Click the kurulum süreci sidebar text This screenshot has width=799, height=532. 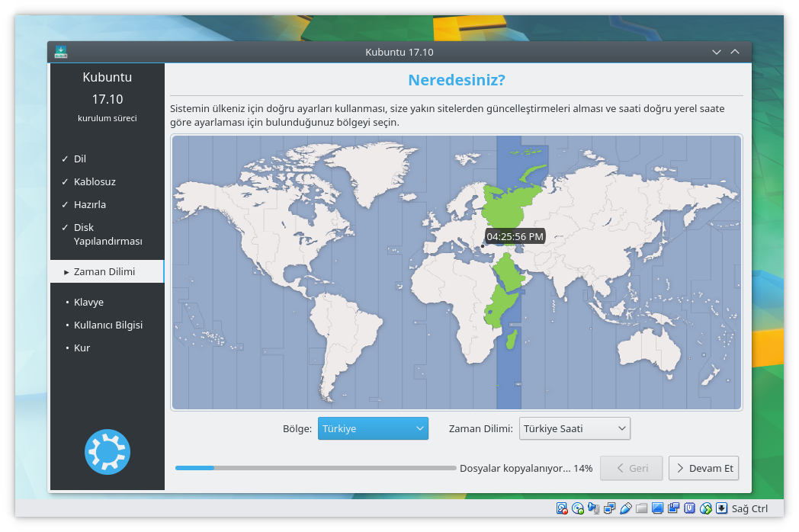tap(107, 118)
